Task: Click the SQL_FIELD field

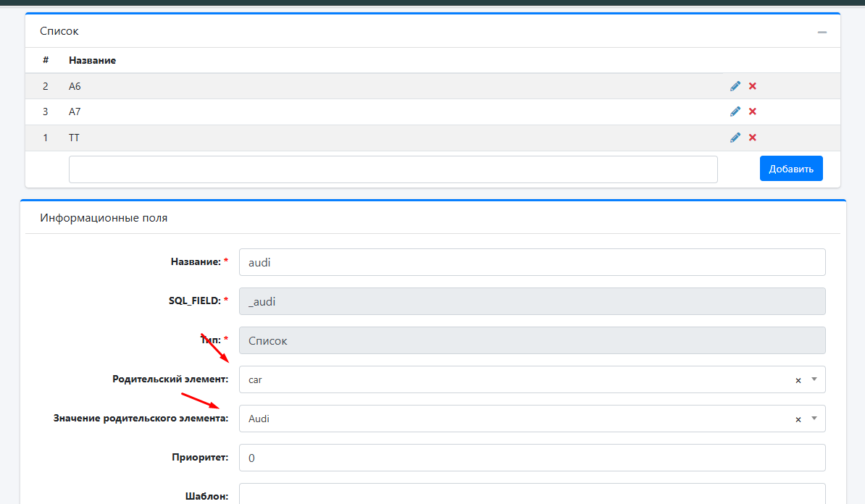Action: point(532,302)
